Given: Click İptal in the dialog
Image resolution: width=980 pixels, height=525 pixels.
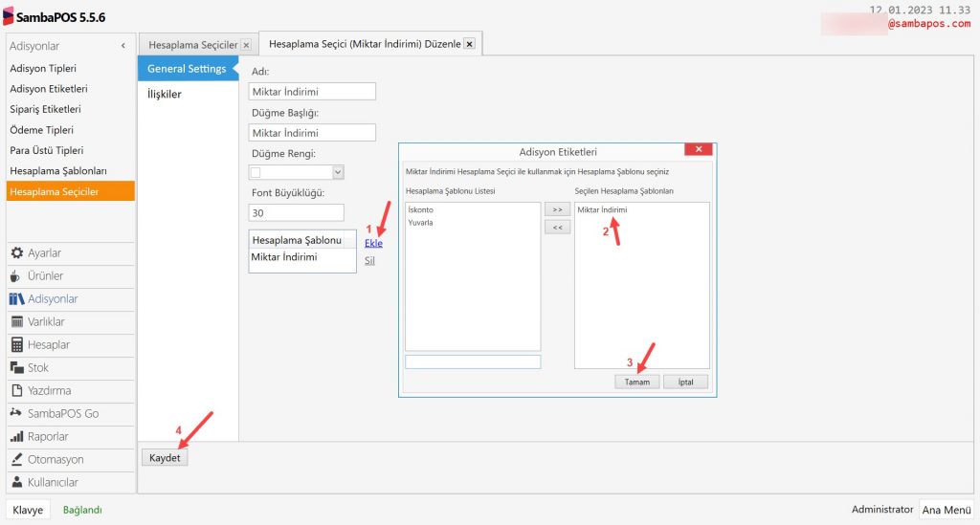Looking at the screenshot, I should pos(685,382).
